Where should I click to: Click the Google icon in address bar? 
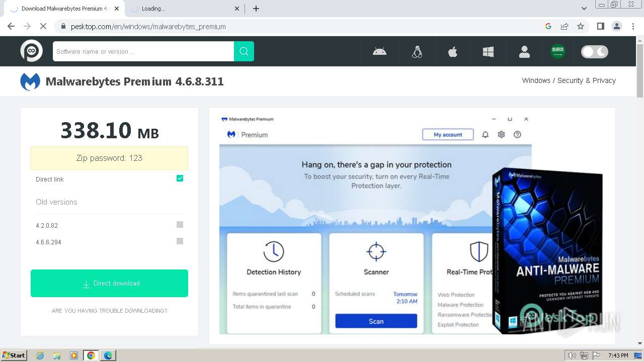point(548,26)
